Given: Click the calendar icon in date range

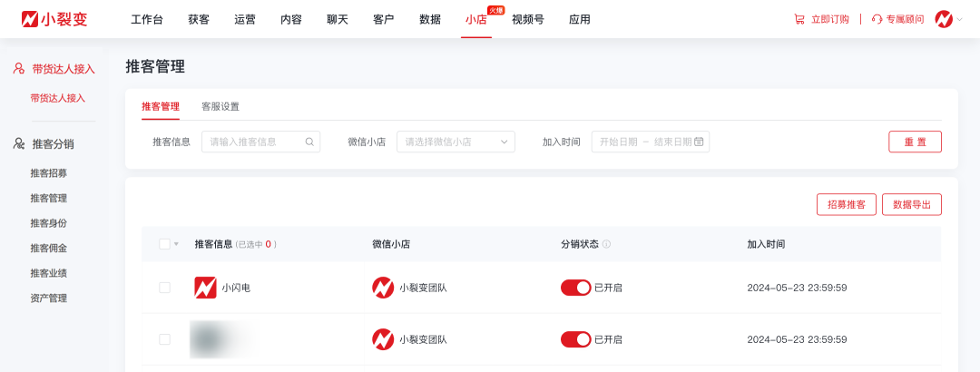Looking at the screenshot, I should (x=700, y=142).
